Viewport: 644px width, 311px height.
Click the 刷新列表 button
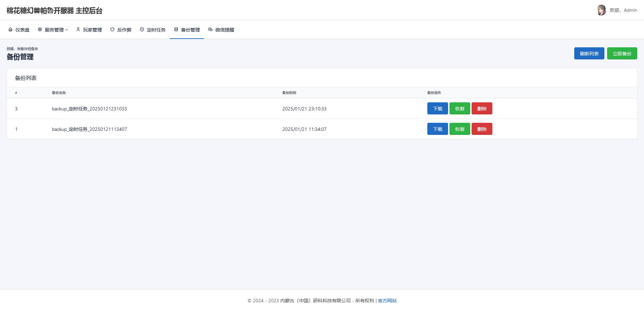tap(589, 53)
